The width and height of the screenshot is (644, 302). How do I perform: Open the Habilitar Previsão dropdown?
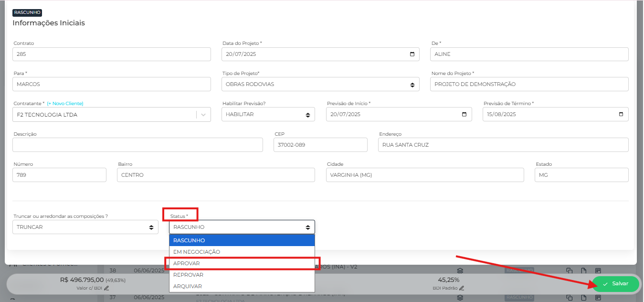[308, 115]
